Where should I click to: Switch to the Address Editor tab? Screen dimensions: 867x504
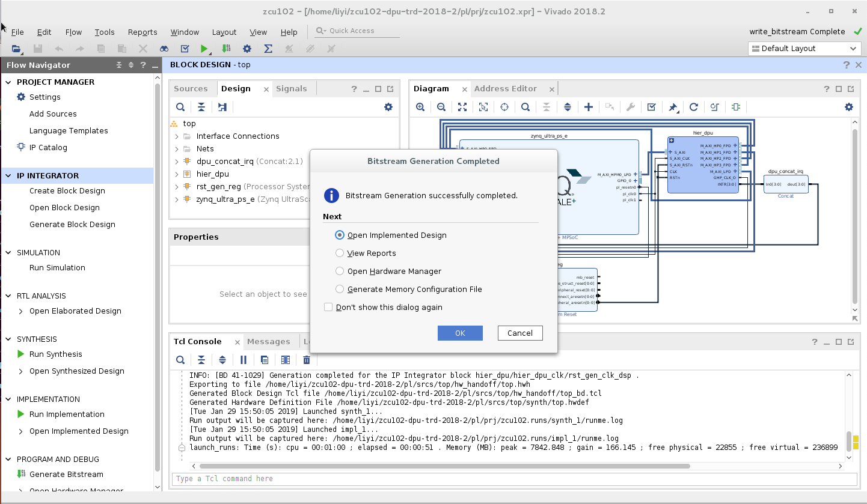505,88
